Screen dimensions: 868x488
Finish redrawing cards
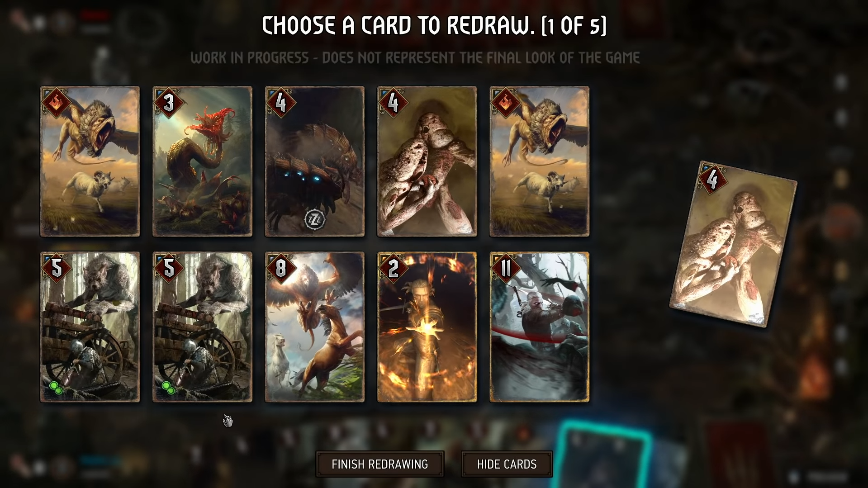tap(379, 464)
